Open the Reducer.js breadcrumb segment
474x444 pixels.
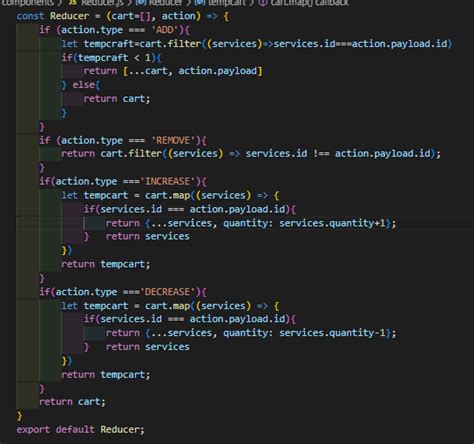(x=102, y=3)
